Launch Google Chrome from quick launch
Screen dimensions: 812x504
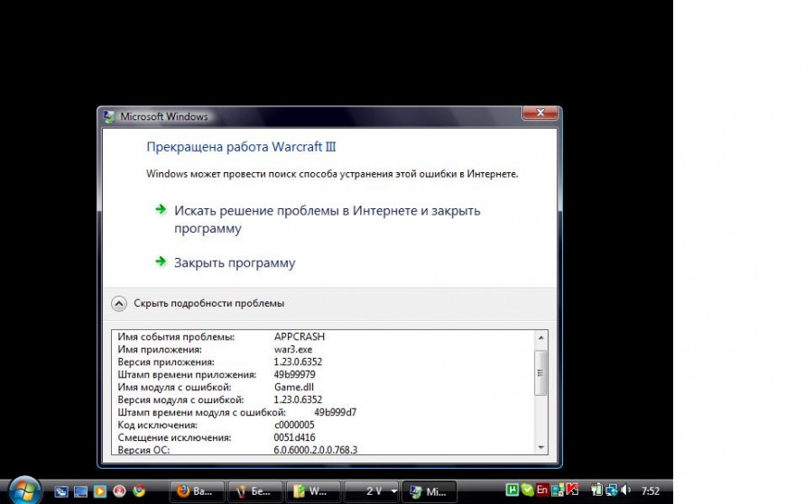point(139,491)
